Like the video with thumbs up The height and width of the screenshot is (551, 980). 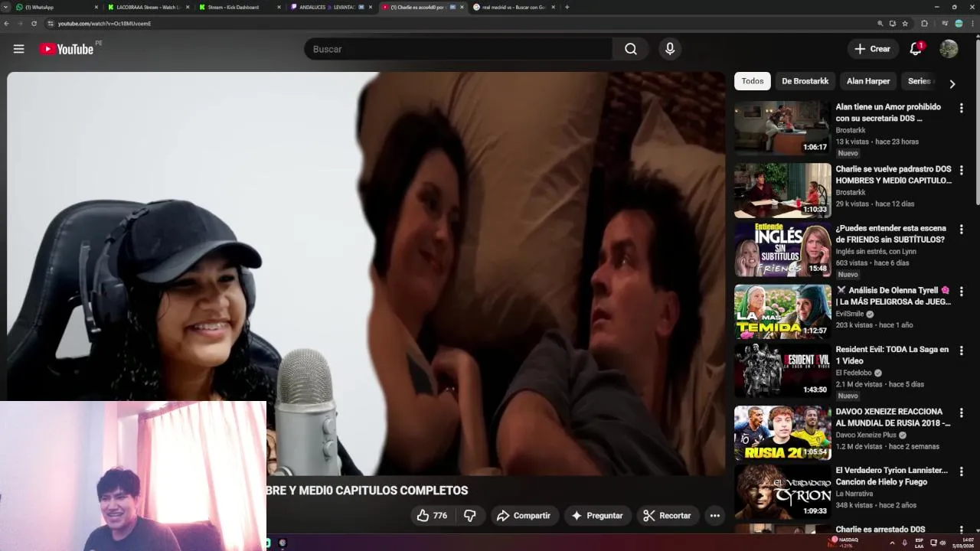tap(432, 516)
